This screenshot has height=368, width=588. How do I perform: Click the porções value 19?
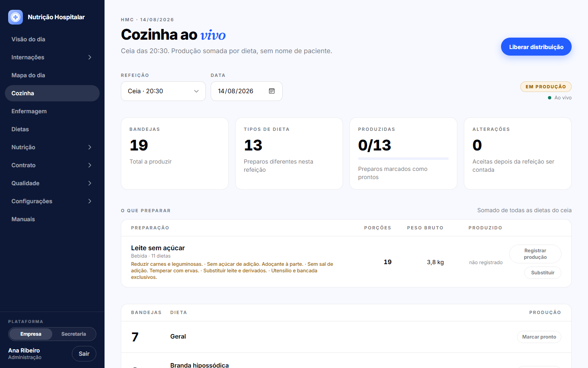[x=388, y=262]
